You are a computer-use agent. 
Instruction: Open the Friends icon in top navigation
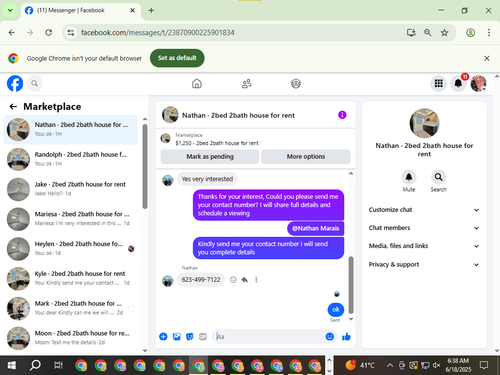[x=247, y=83]
